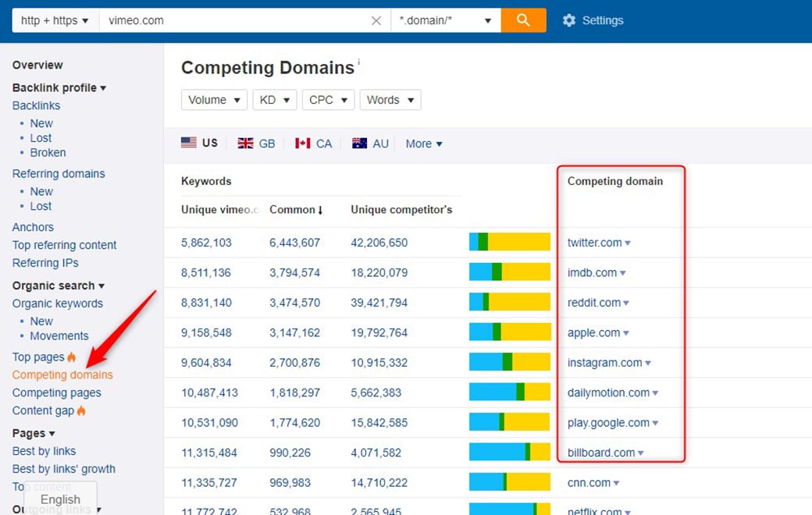Open Competing pages in the sidebar
Viewport: 812px width, 515px height.
pyautogui.click(x=56, y=392)
